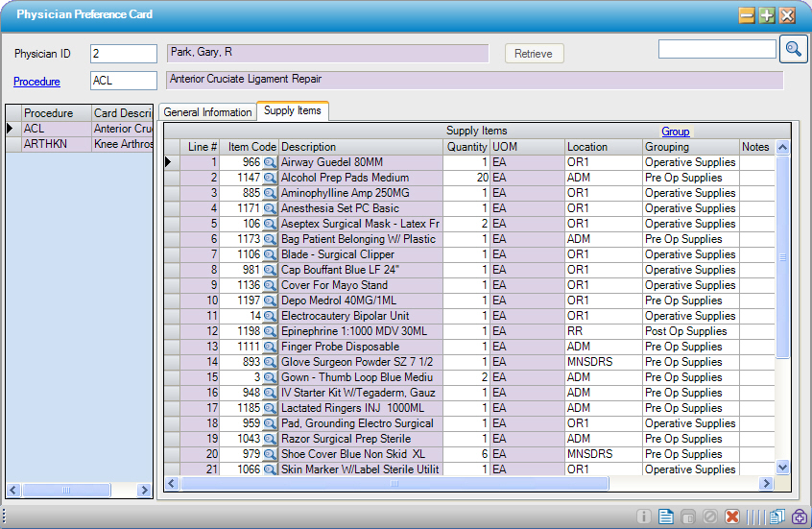The image size is (812, 529).
Task: Click lookup icon for Gown - Thumb Loop row
Action: coord(270,378)
